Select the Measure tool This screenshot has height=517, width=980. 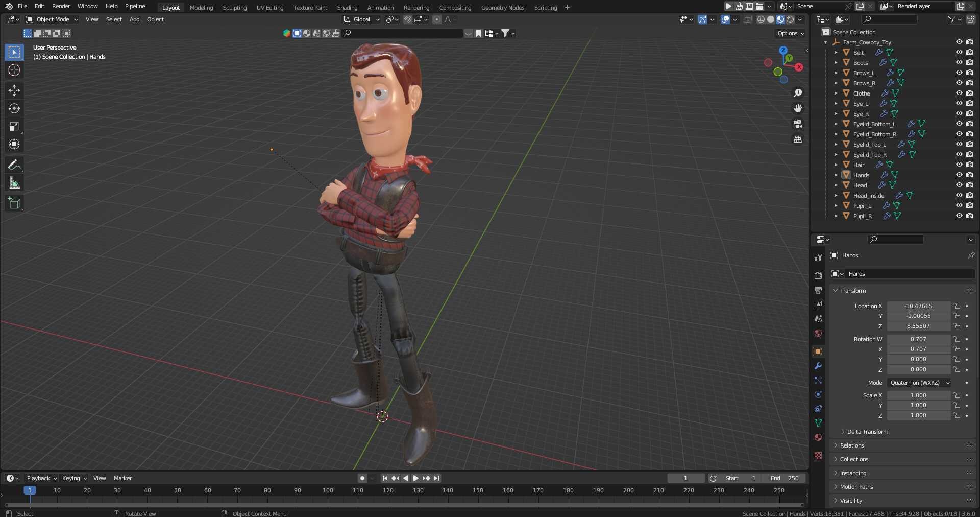(14, 183)
